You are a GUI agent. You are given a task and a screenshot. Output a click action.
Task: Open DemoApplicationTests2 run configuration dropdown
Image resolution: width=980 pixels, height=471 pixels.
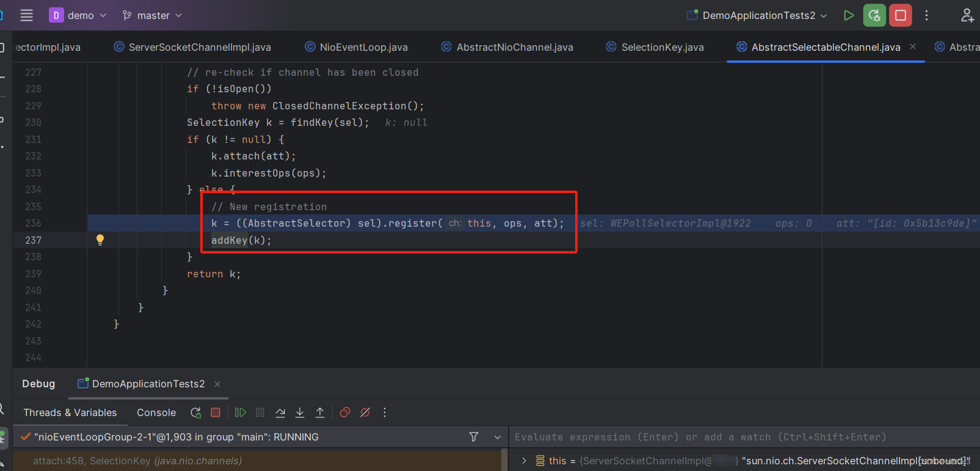click(x=757, y=15)
